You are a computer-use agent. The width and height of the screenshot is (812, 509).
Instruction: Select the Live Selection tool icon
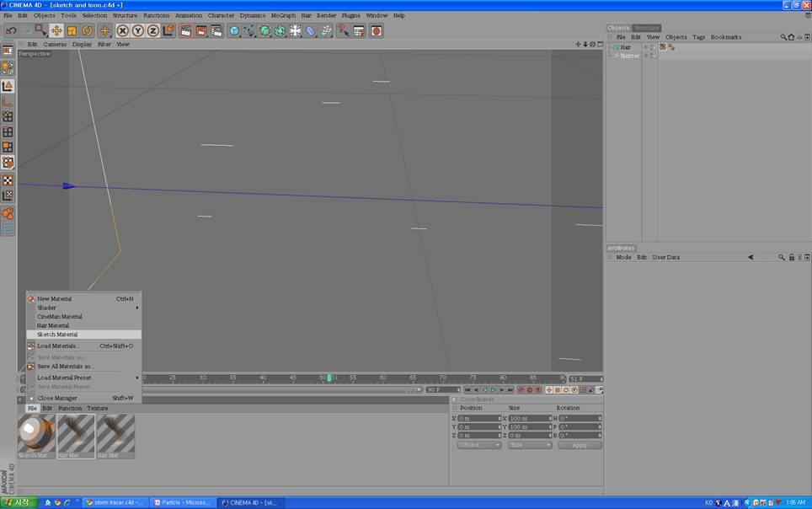pos(40,31)
